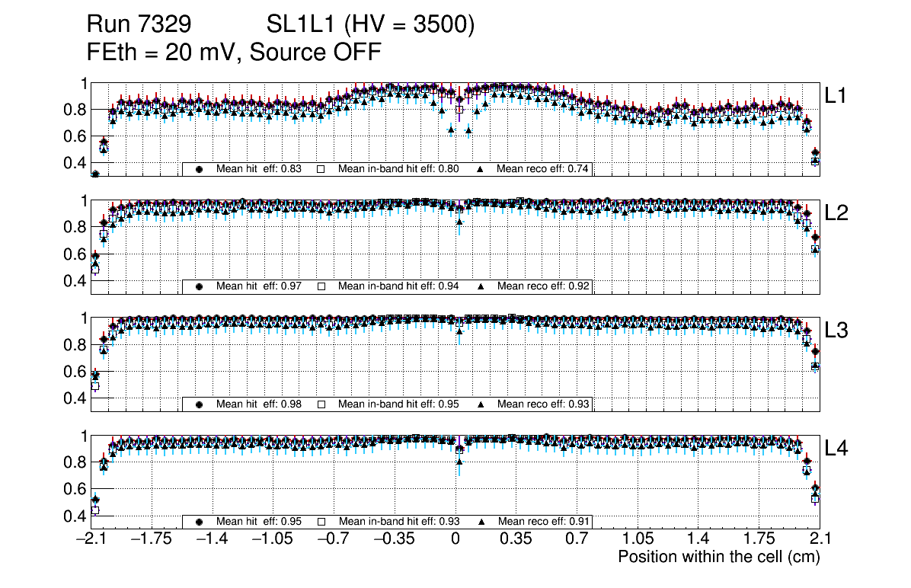Click the triangle marker in L1 legend
911x588 pixels.
[481, 169]
